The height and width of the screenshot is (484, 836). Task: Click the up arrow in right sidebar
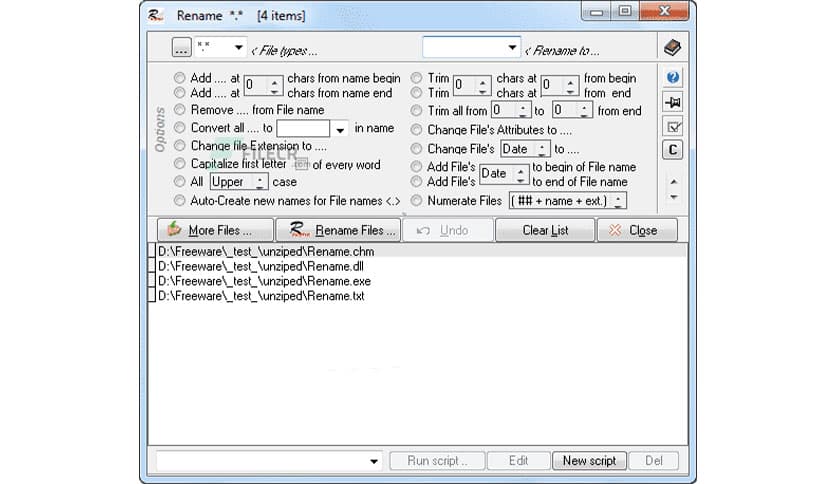pos(674,182)
